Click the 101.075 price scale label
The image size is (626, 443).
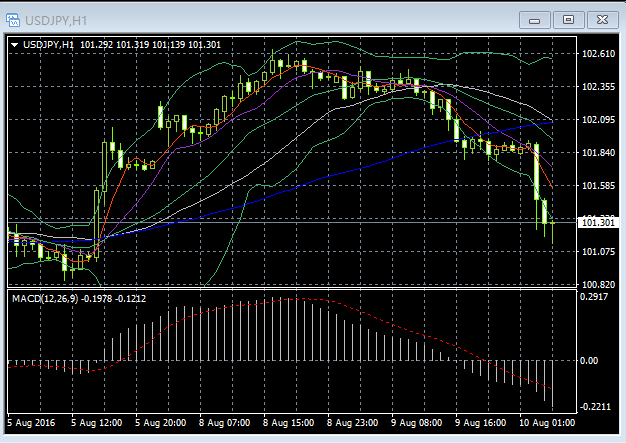[598, 251]
